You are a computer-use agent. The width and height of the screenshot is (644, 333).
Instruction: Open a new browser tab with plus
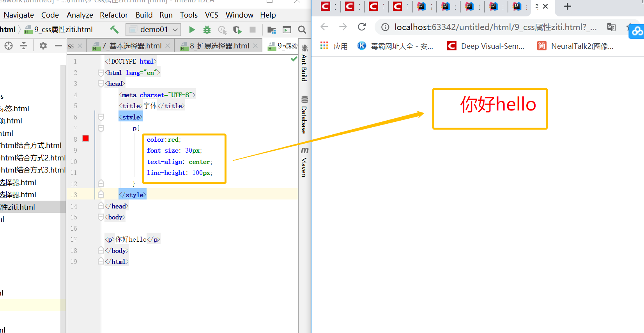[568, 6]
